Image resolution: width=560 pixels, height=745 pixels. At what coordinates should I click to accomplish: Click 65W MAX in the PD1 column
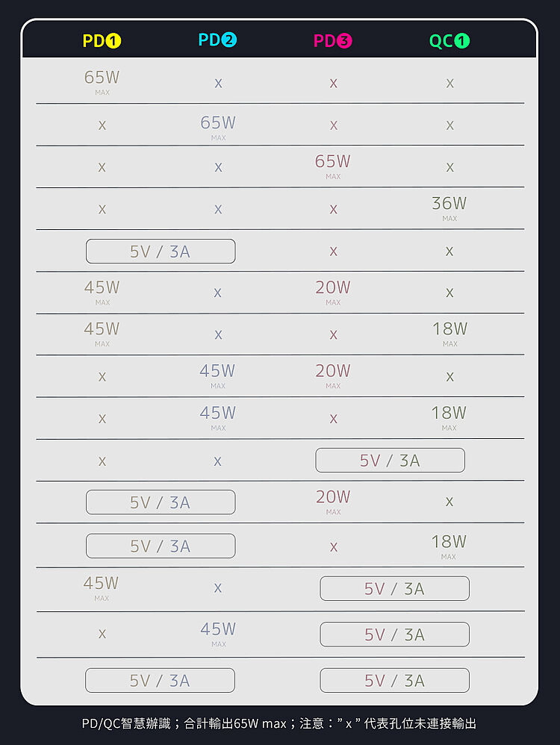(102, 81)
